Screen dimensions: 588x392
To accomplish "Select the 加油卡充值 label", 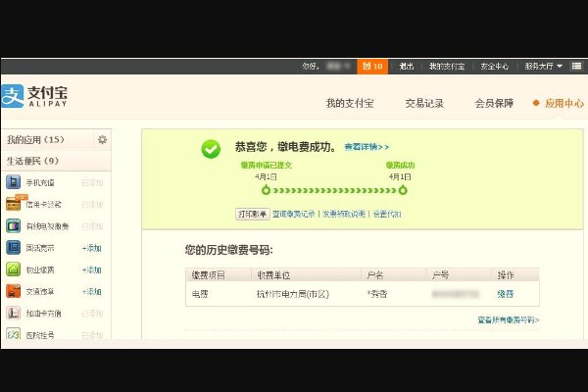I will (x=43, y=314).
